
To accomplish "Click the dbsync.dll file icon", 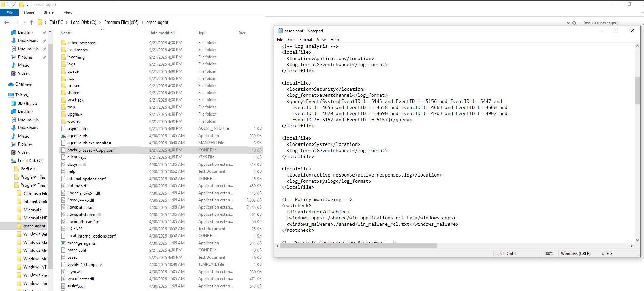I will (63, 164).
